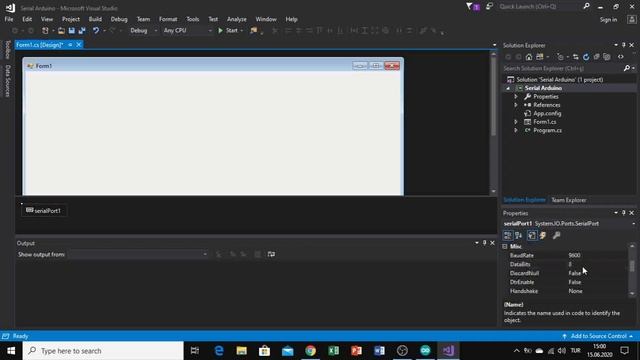Collapse the Misc category in Properties
The height and width of the screenshot is (360, 640).
(505, 247)
